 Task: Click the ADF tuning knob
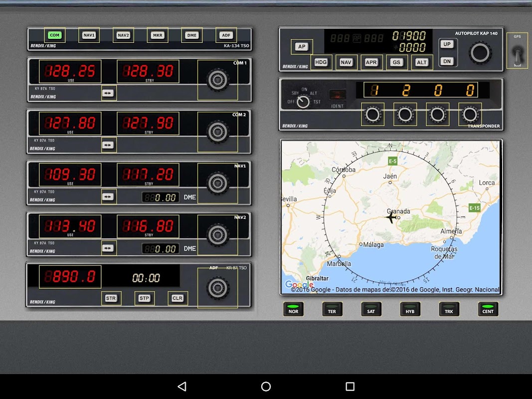click(217, 288)
